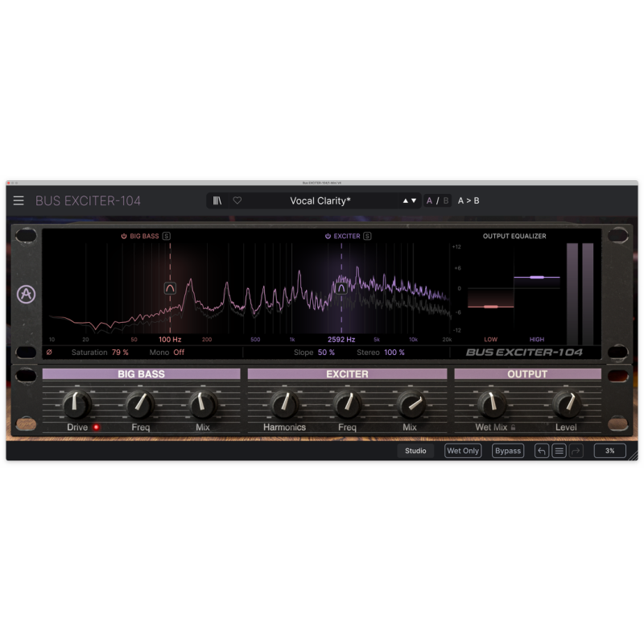
Task: Toggle the Wet Mix lock icon
Action: 513,427
